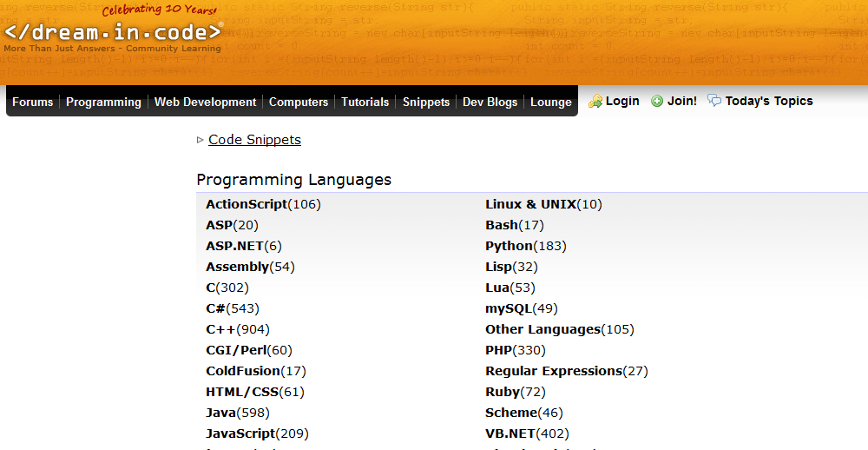Open the Java snippets category
The height and width of the screenshot is (450, 868).
pos(220,413)
